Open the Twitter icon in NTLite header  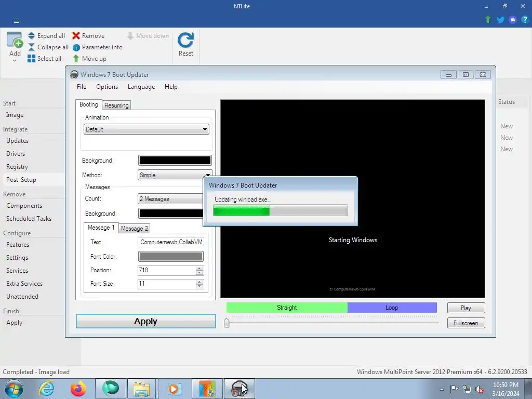point(500,20)
